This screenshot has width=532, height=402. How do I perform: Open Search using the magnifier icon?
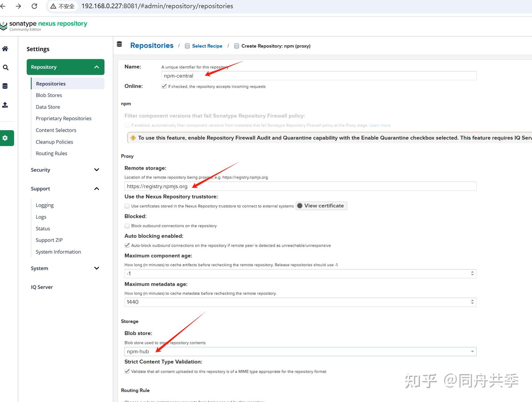pos(5,67)
